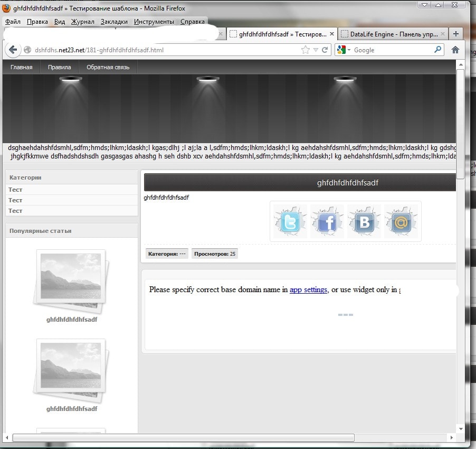
Task: Open the Правила site navigation link
Action: pos(59,67)
